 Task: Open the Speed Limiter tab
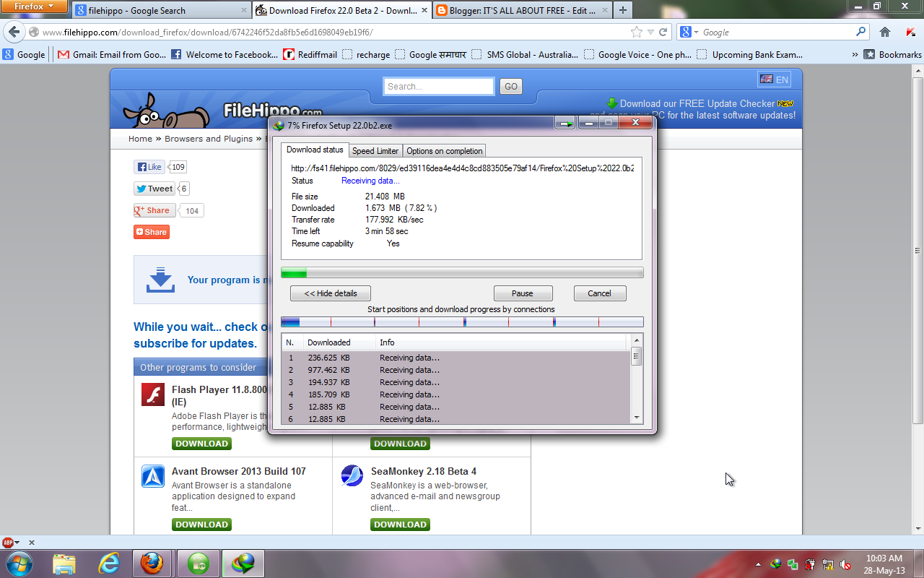[x=375, y=151]
